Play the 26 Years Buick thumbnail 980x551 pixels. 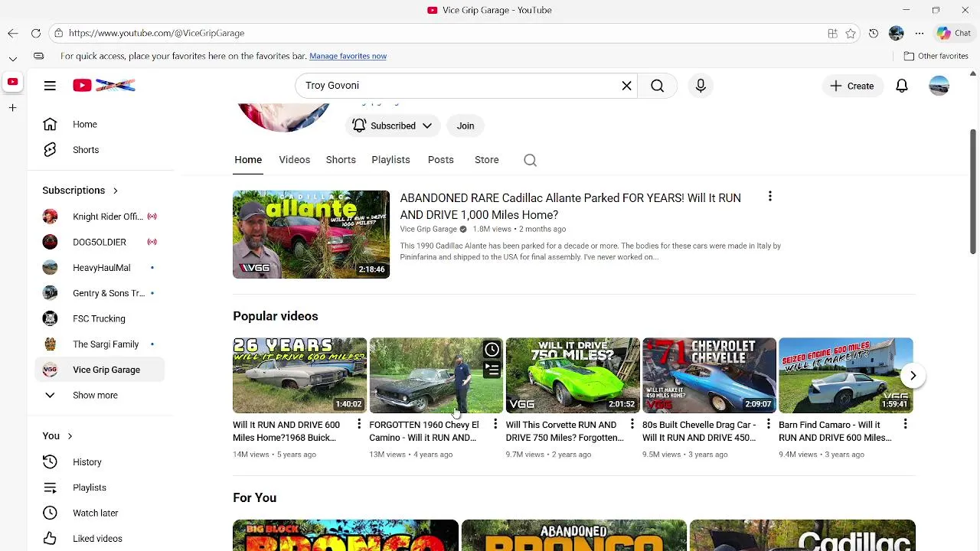point(299,375)
